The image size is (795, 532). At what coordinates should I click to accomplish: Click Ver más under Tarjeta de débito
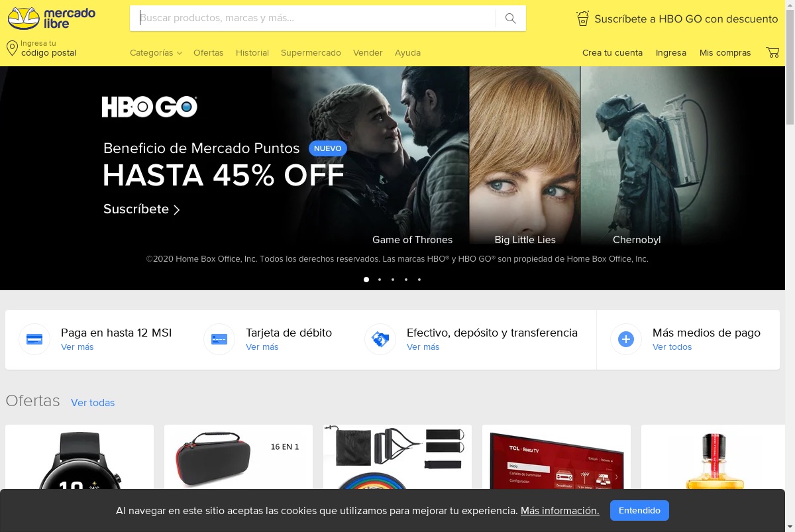click(x=262, y=347)
